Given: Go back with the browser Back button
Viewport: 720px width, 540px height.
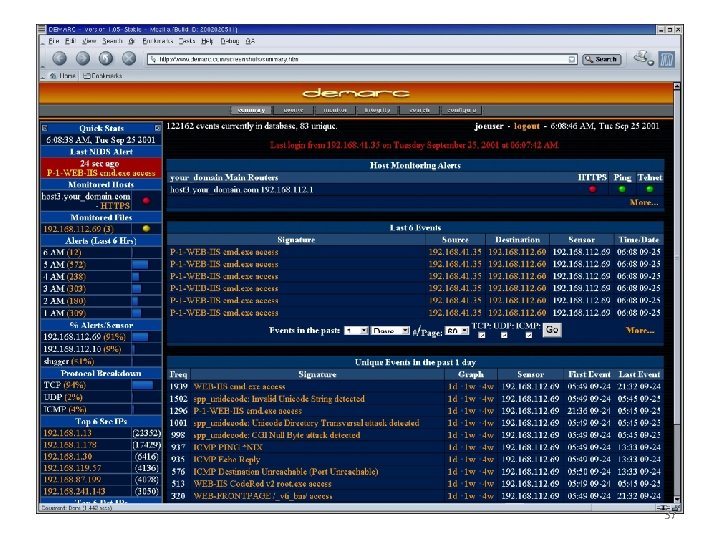Looking at the screenshot, I should 59,58.
